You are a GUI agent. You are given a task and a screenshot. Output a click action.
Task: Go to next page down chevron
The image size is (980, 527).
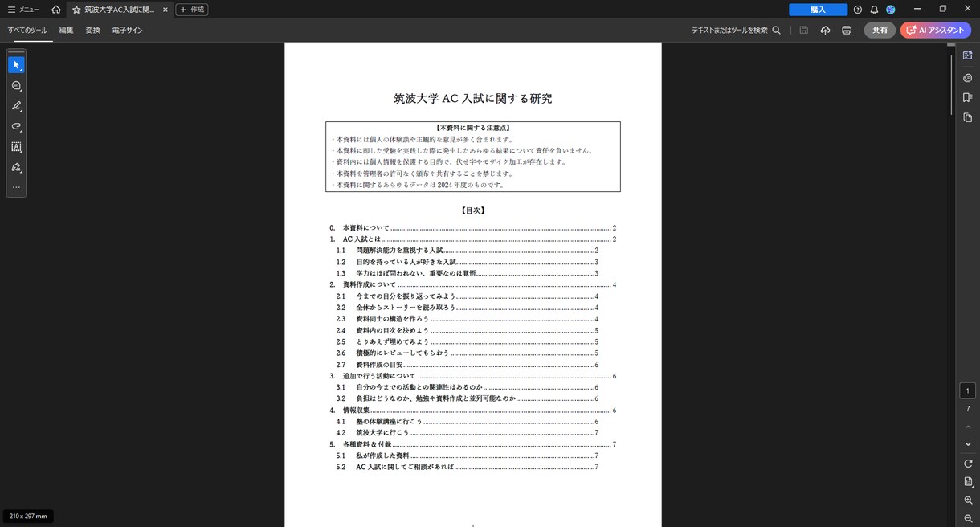pos(968,444)
